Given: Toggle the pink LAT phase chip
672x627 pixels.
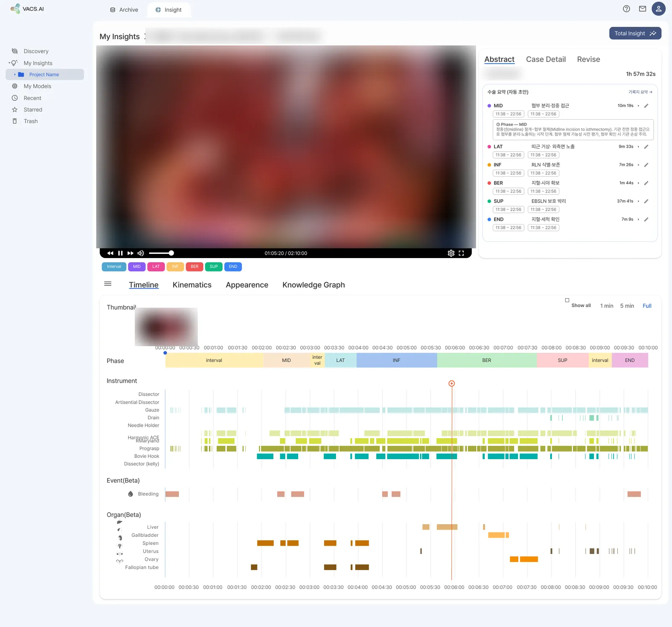Looking at the screenshot, I should 156,266.
